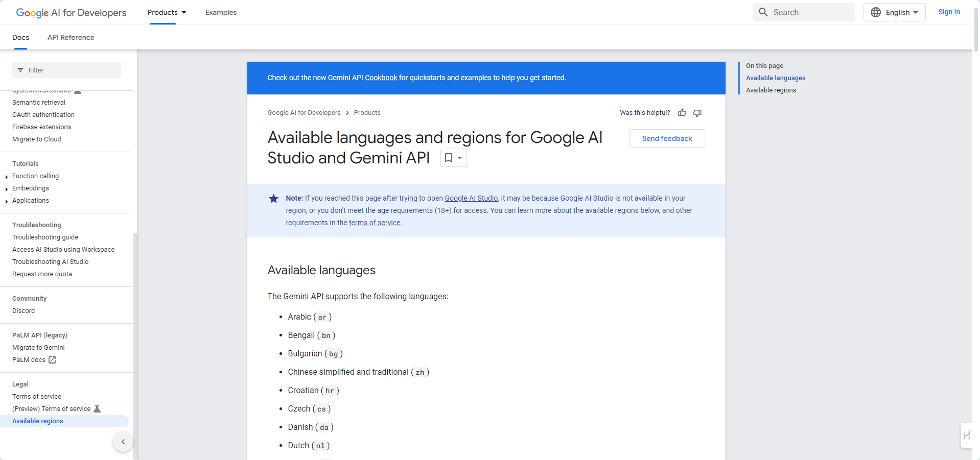980x460 pixels.
Task: Open Firebase extensions in sidebar
Action: (x=42, y=127)
